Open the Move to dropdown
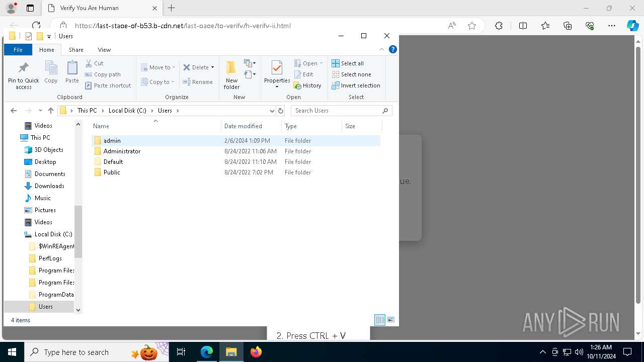This screenshot has width=644, height=362. pyautogui.click(x=158, y=67)
